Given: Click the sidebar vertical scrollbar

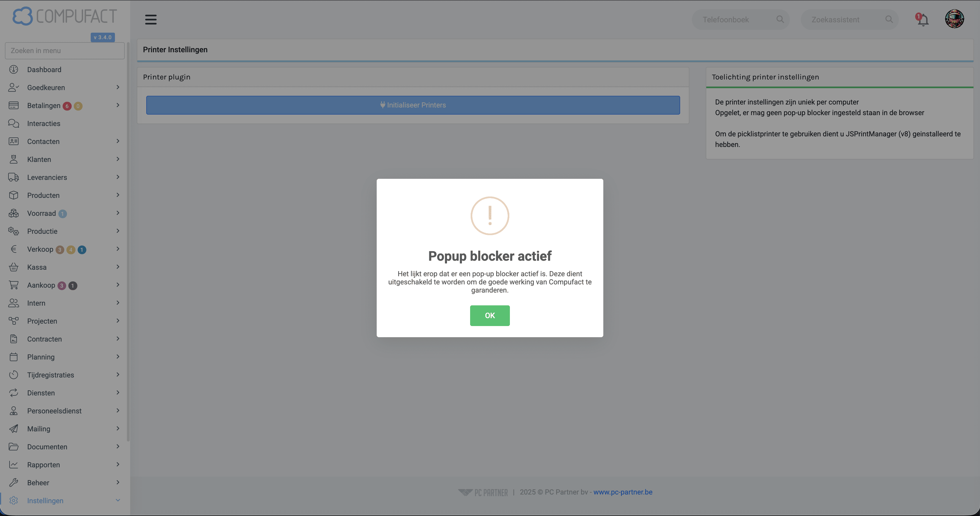Looking at the screenshot, I should 128,241.
